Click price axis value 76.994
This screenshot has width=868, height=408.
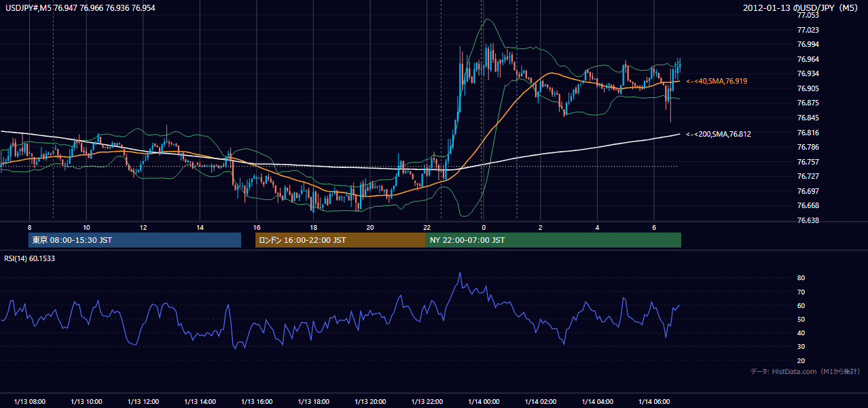807,44
